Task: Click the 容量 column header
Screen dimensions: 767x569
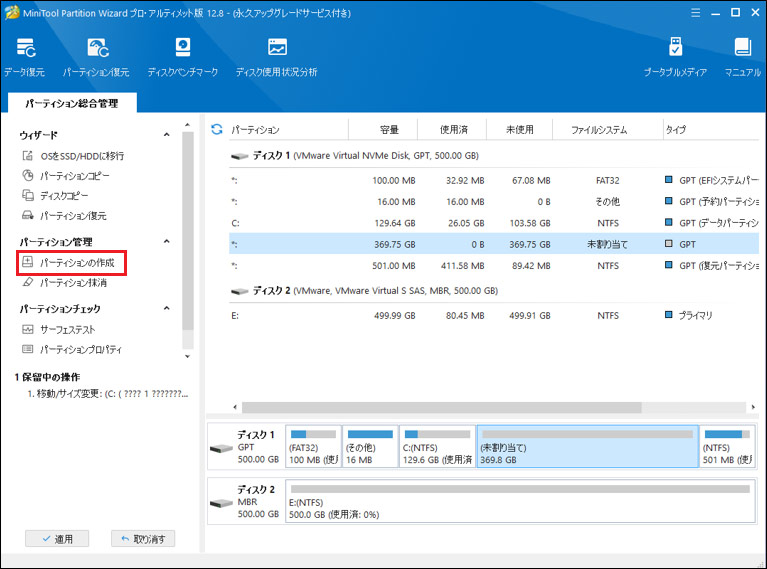Action: 383,130
